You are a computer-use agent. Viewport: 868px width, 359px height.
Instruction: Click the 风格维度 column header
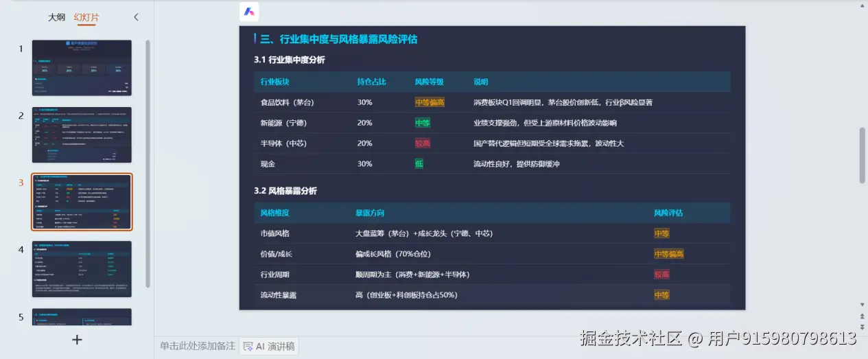tap(274, 213)
